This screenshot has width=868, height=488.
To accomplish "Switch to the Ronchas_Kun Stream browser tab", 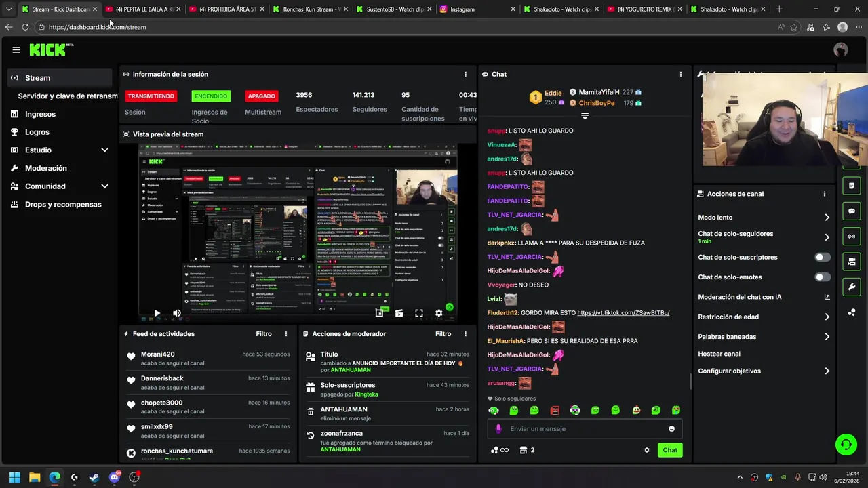I will (309, 9).
